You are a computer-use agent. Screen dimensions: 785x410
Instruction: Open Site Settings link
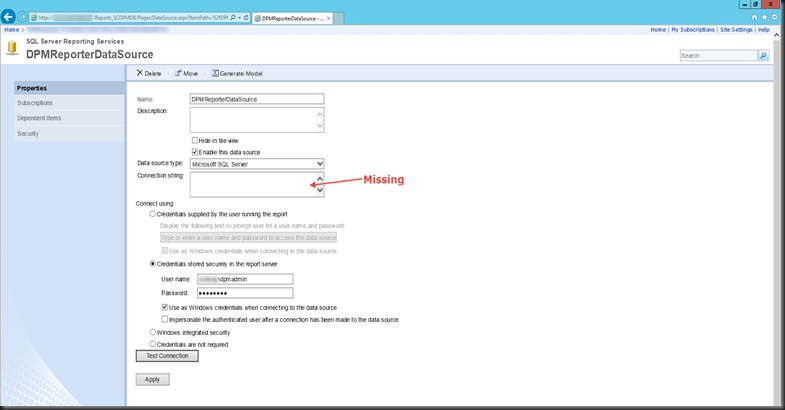click(x=736, y=30)
